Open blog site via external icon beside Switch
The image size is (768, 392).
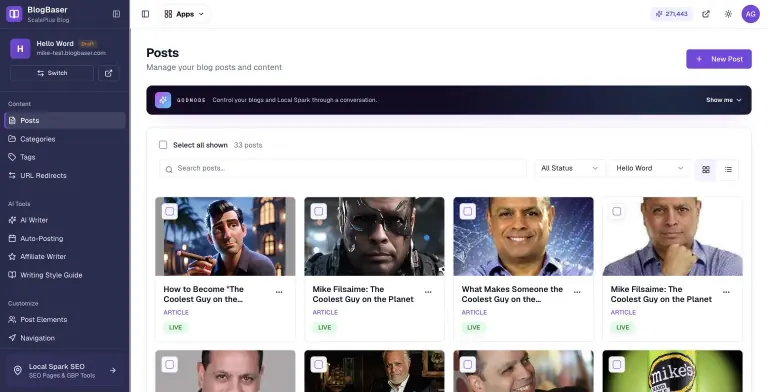click(109, 73)
